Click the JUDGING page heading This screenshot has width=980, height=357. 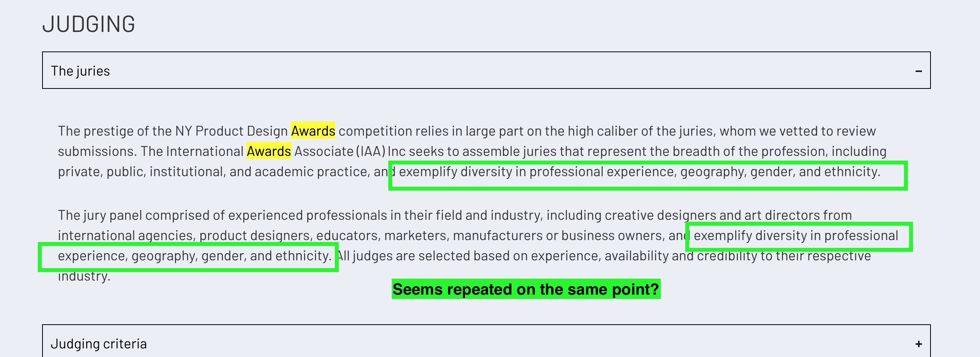[88, 24]
